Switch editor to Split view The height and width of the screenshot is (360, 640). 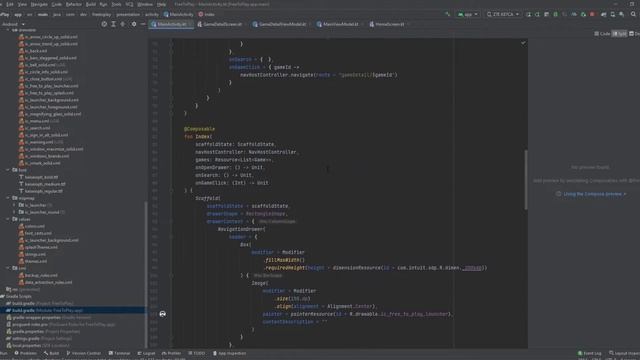[x=620, y=33]
